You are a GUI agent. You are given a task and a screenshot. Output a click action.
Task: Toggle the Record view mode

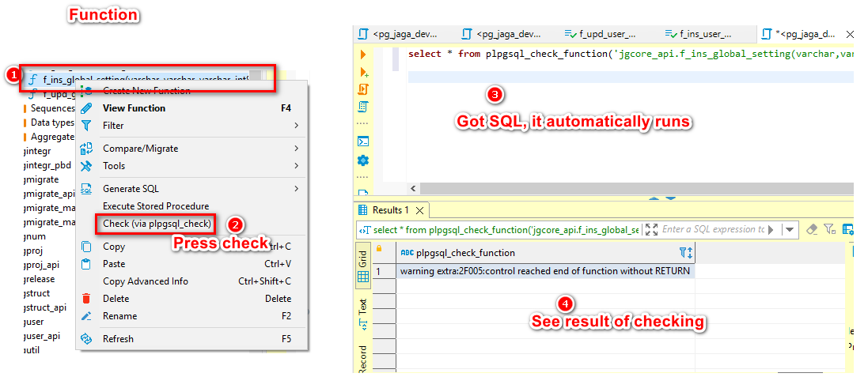362,358
